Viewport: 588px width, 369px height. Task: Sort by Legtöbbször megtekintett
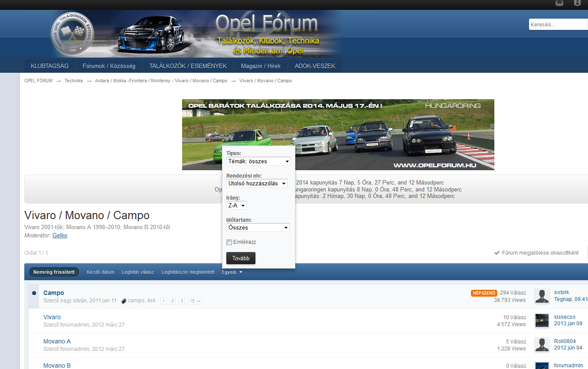188,272
